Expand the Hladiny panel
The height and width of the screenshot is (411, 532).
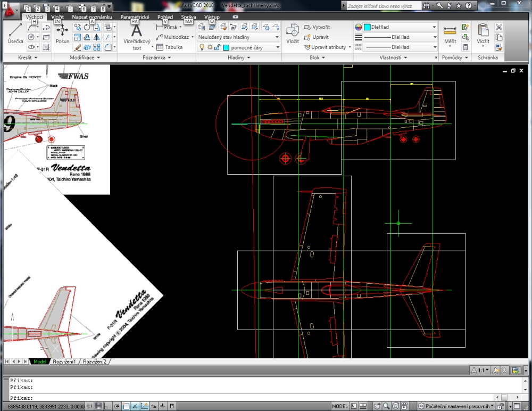click(239, 57)
